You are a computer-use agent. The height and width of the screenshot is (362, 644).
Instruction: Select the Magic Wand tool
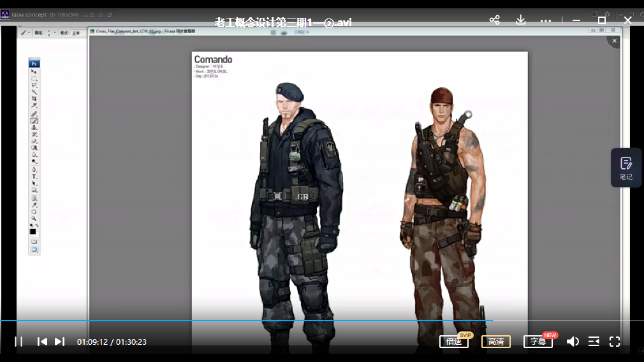pos(34,92)
